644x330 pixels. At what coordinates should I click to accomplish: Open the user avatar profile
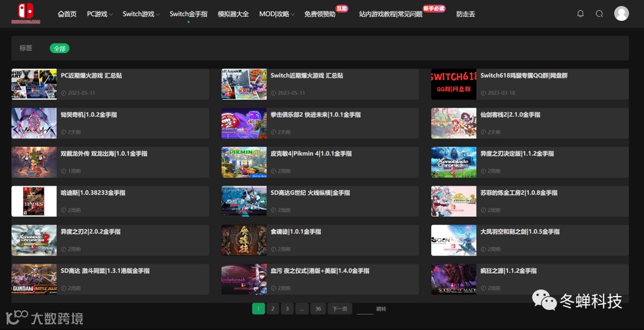point(621,14)
